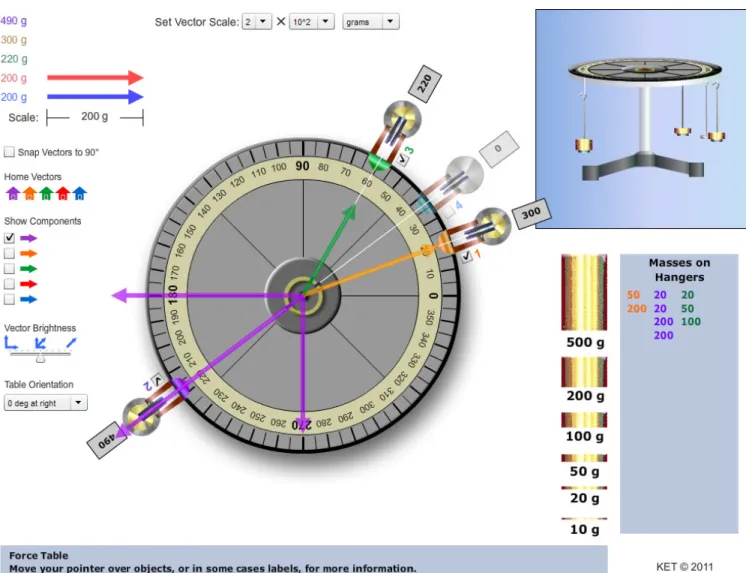Click the blue home vector icon

click(79, 194)
